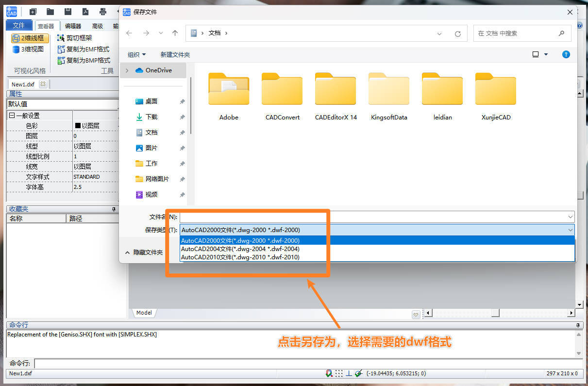
Task: Click the PDF export icon in quick toolbar
Action: click(85, 12)
